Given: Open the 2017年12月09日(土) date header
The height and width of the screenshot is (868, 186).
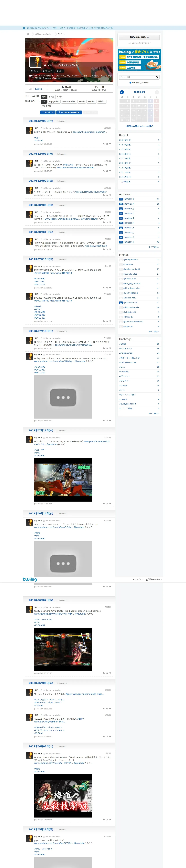Looking at the screenshot, I should (x=41, y=121).
